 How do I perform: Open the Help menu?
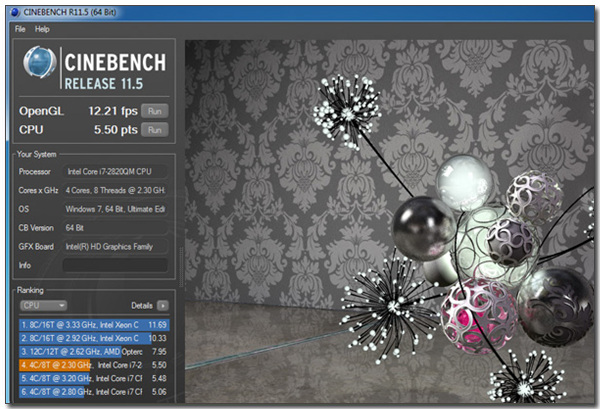[42, 29]
